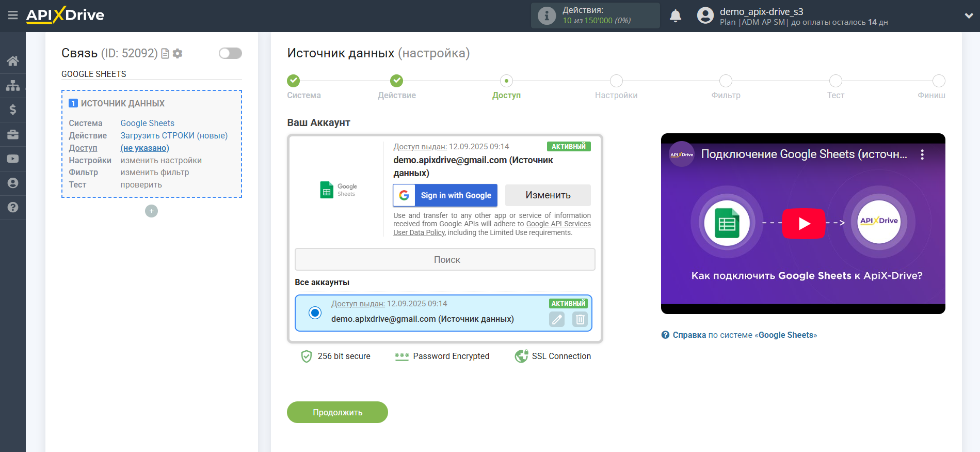Open billing dollar icon in sidebar
This screenshot has width=980, height=452.
tap(13, 110)
